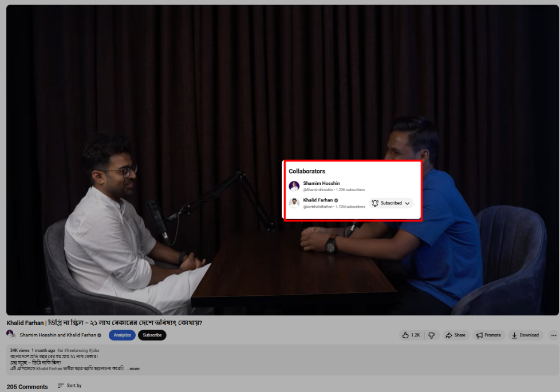Viewport: 560px width, 392px height.
Task: Open the blue Analytics button
Action: (x=122, y=335)
